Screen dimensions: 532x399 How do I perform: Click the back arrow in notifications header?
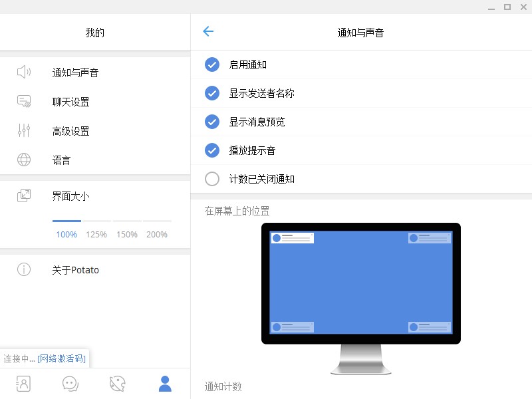(208, 31)
